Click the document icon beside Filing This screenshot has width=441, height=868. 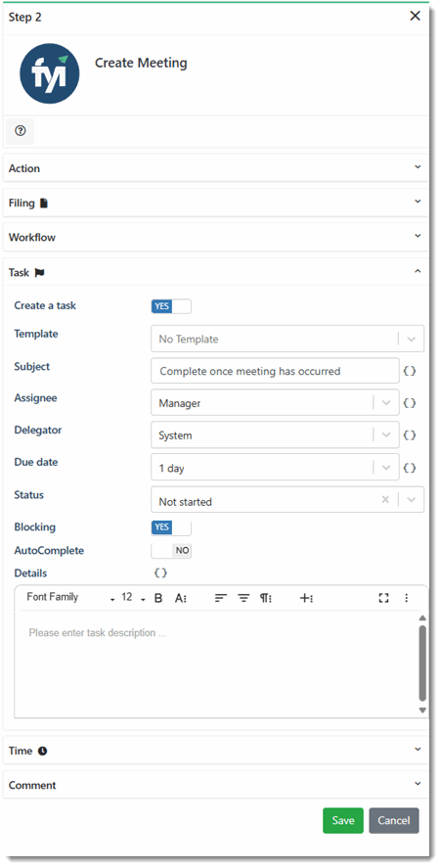[44, 204]
